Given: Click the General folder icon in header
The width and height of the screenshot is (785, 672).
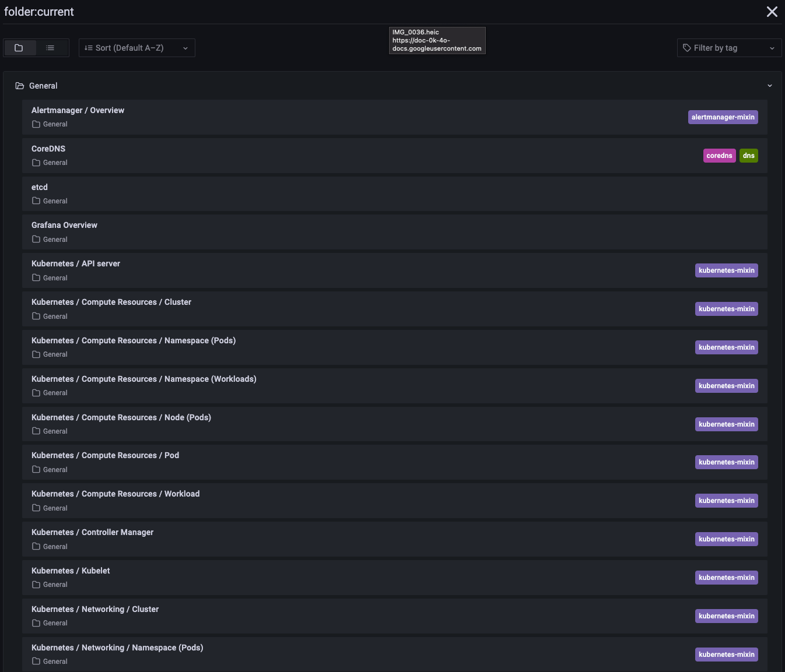Looking at the screenshot, I should click(x=20, y=86).
